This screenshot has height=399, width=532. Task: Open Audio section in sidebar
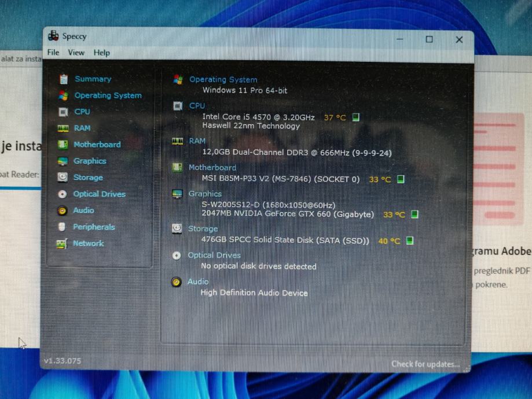tap(83, 210)
